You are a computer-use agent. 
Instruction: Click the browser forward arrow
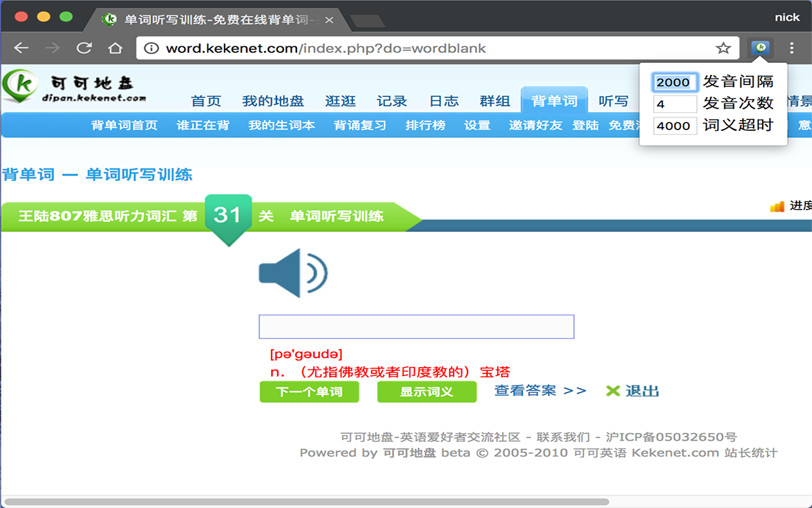[x=53, y=48]
